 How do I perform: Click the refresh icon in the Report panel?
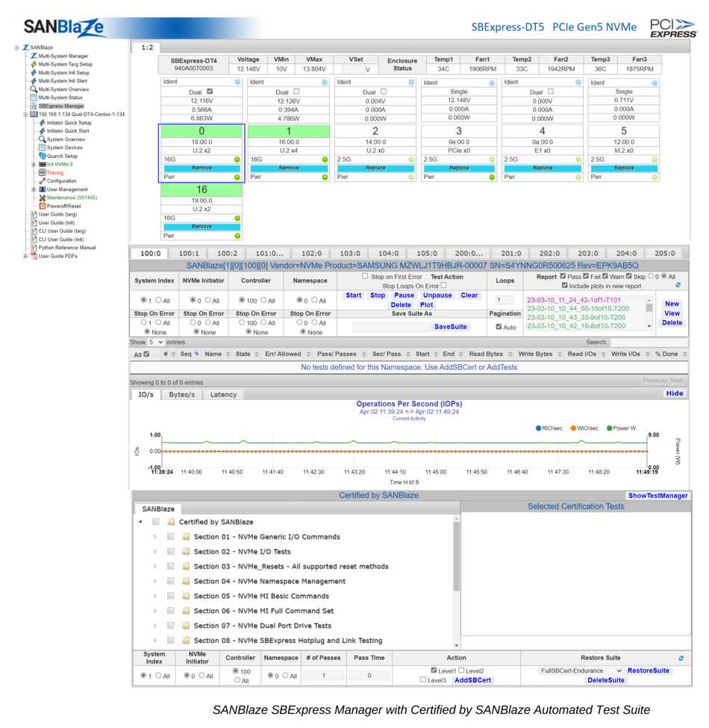pyautogui.click(x=678, y=285)
